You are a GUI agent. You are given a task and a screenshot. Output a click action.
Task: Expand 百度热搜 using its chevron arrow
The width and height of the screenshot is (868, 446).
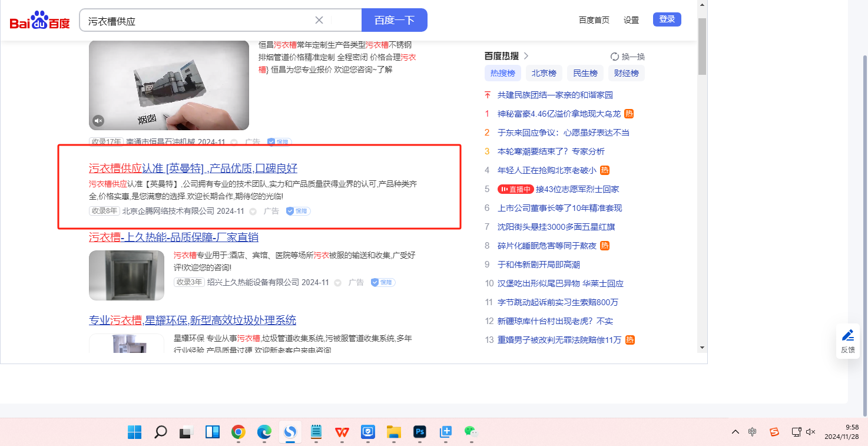[x=526, y=56]
